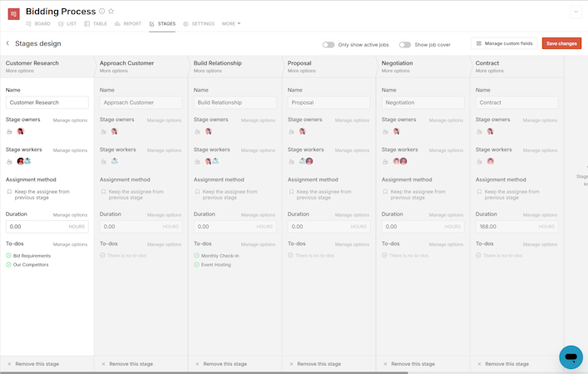The width and height of the screenshot is (588, 374).
Task: Click the Save changes button
Action: tap(561, 43)
